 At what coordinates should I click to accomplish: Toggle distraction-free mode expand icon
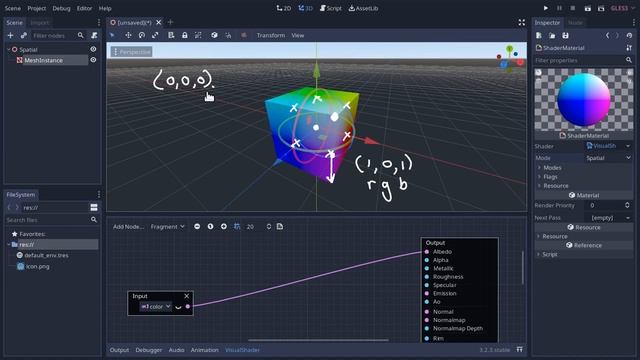[x=522, y=22]
